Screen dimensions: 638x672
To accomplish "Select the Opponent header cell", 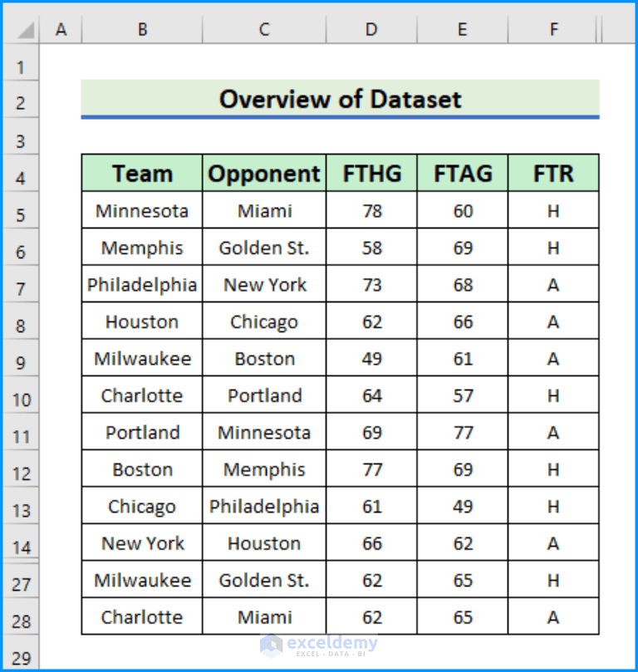I will pos(263,173).
